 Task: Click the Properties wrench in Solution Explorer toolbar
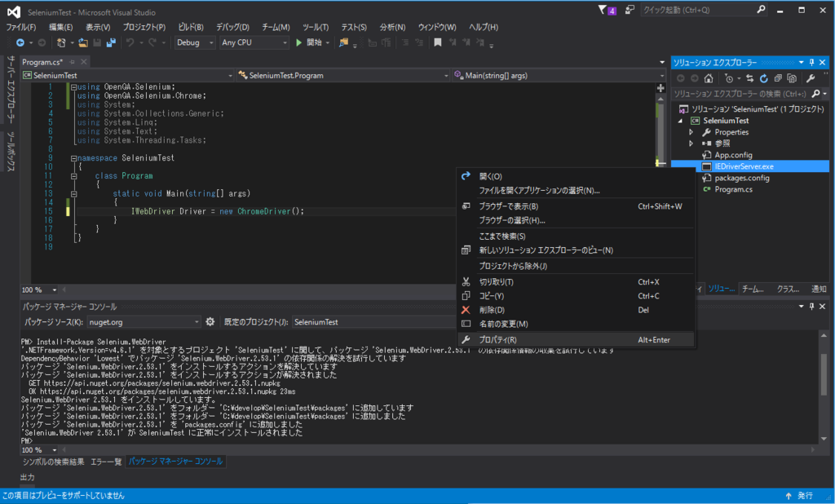pos(811,78)
